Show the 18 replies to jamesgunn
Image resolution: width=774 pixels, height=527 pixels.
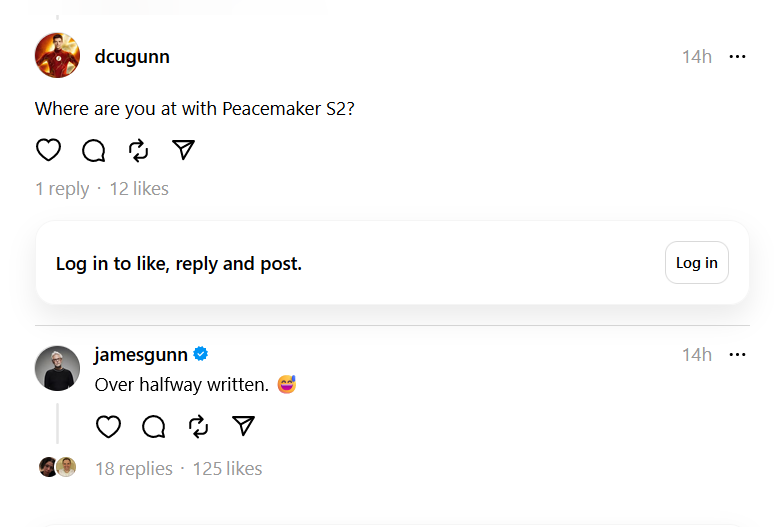(x=134, y=468)
